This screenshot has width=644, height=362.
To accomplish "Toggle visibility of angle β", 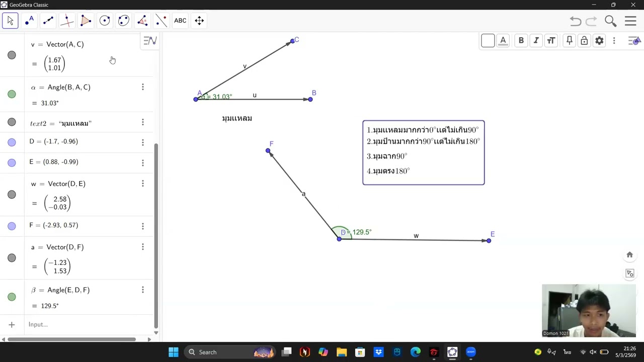I will (12, 297).
